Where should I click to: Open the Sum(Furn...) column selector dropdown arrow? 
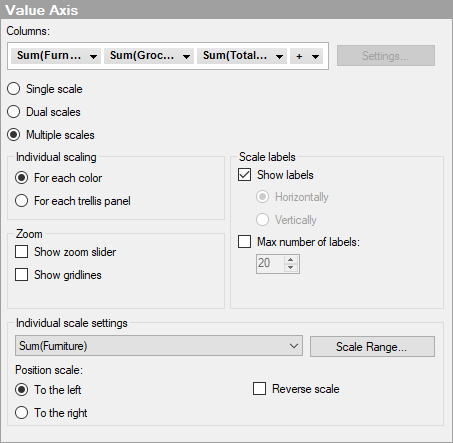coord(93,56)
